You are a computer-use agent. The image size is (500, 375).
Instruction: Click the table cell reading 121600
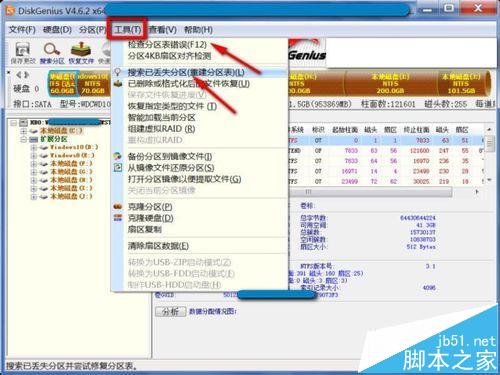click(x=419, y=151)
